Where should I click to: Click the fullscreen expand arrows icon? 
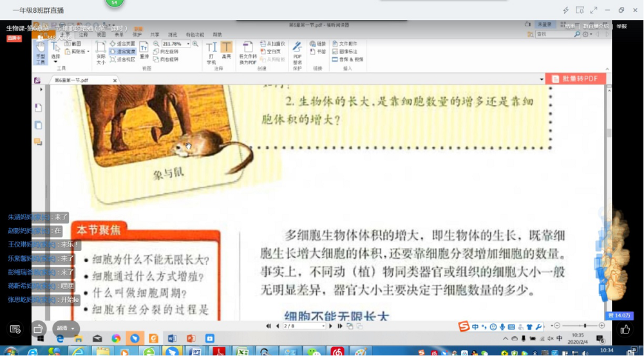(x=594, y=10)
